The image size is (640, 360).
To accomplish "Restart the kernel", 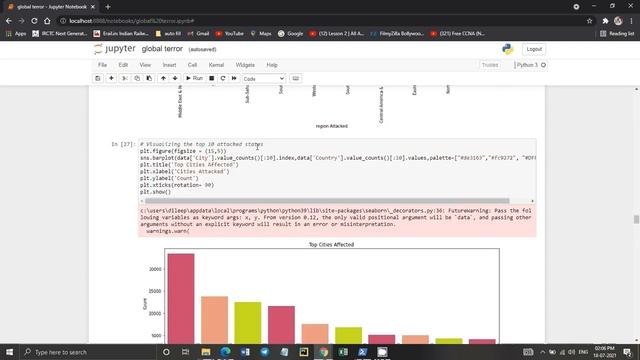I will [x=223, y=78].
